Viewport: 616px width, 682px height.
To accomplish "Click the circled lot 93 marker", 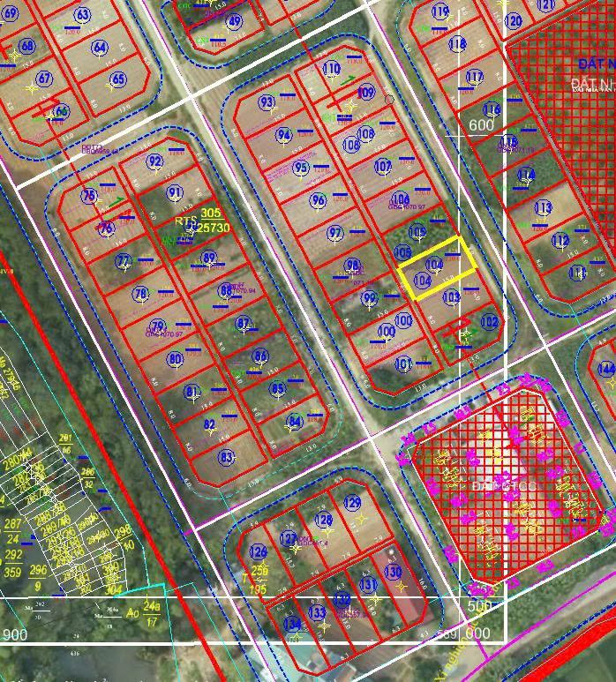I will click(267, 103).
